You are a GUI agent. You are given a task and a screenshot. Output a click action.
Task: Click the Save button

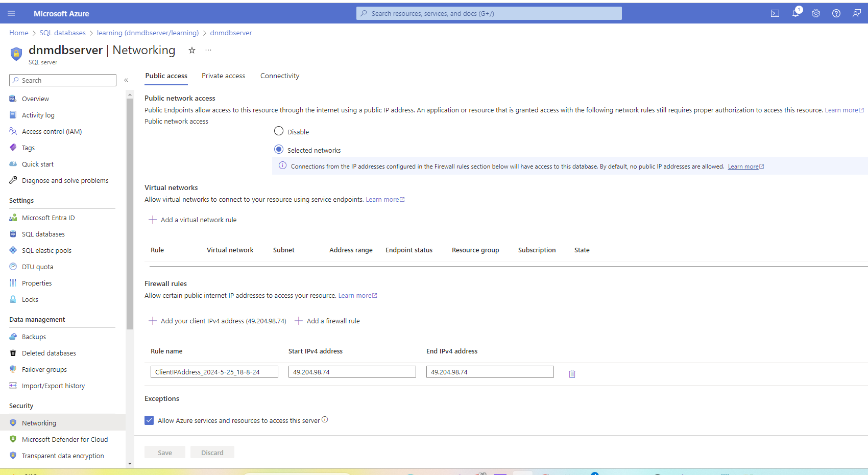click(165, 453)
